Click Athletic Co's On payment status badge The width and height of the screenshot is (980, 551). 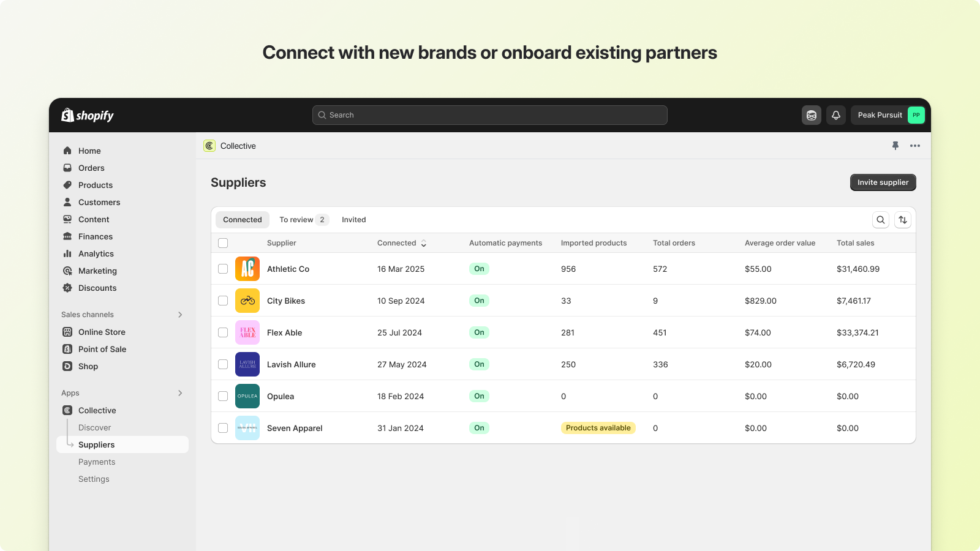pos(479,269)
